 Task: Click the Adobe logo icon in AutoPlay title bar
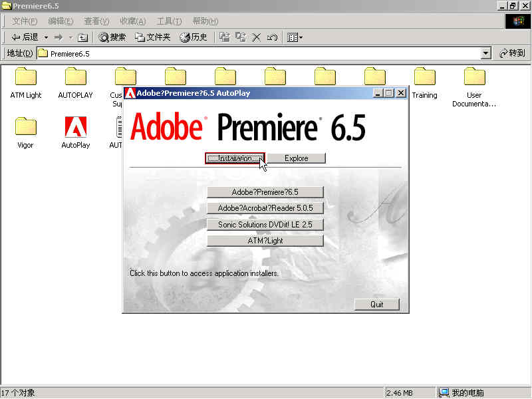pyautogui.click(x=130, y=93)
